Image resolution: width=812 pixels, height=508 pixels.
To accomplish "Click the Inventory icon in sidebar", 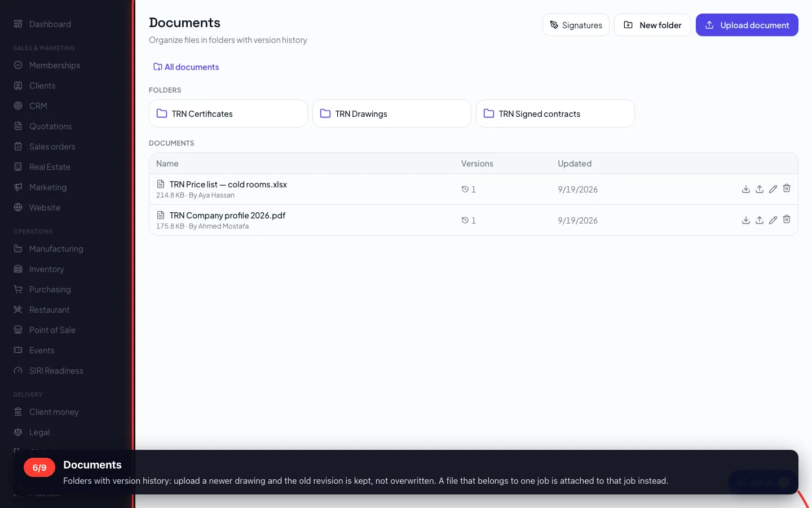I will pos(18,269).
